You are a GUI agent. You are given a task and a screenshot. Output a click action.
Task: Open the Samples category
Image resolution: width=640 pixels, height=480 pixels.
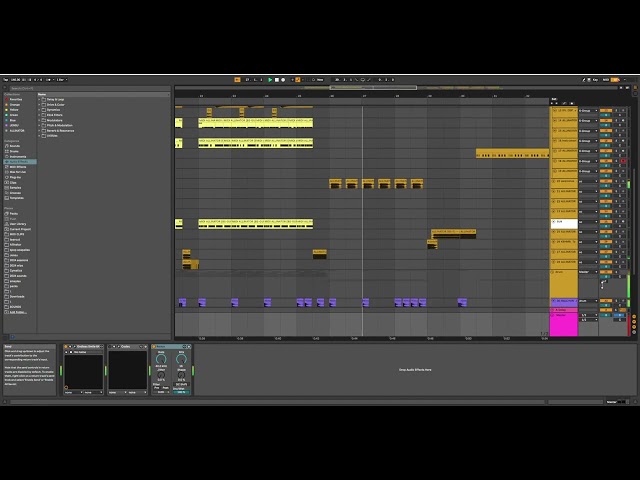coord(15,188)
